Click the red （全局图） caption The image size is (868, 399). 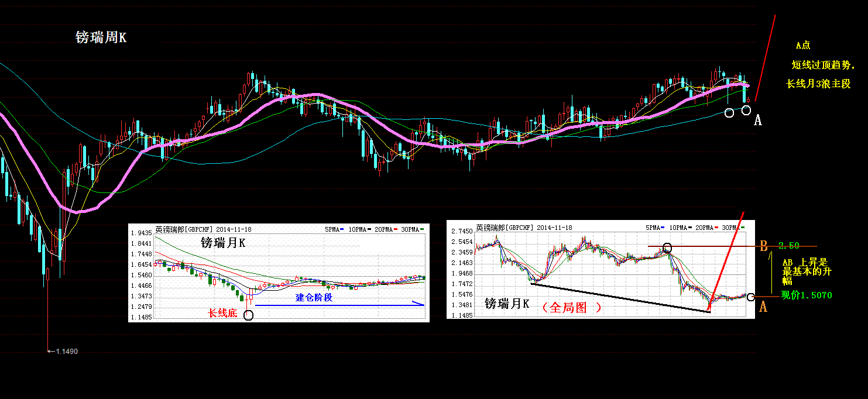pos(571,307)
